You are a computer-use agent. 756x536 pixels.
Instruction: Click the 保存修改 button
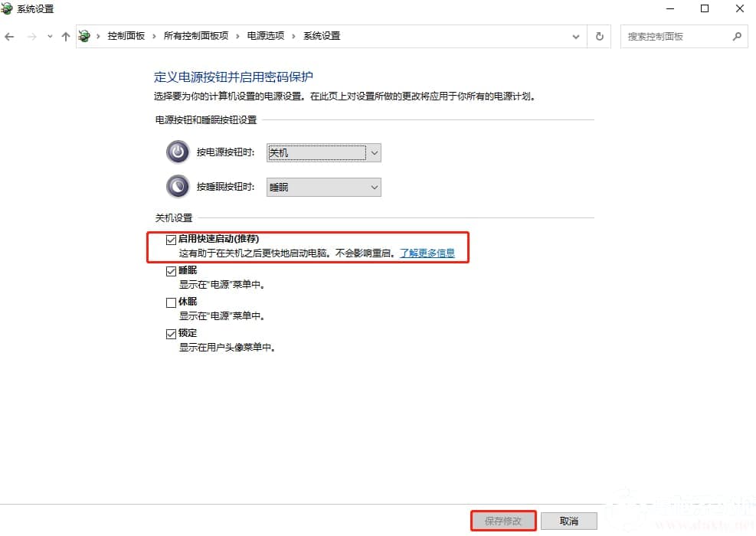click(503, 521)
